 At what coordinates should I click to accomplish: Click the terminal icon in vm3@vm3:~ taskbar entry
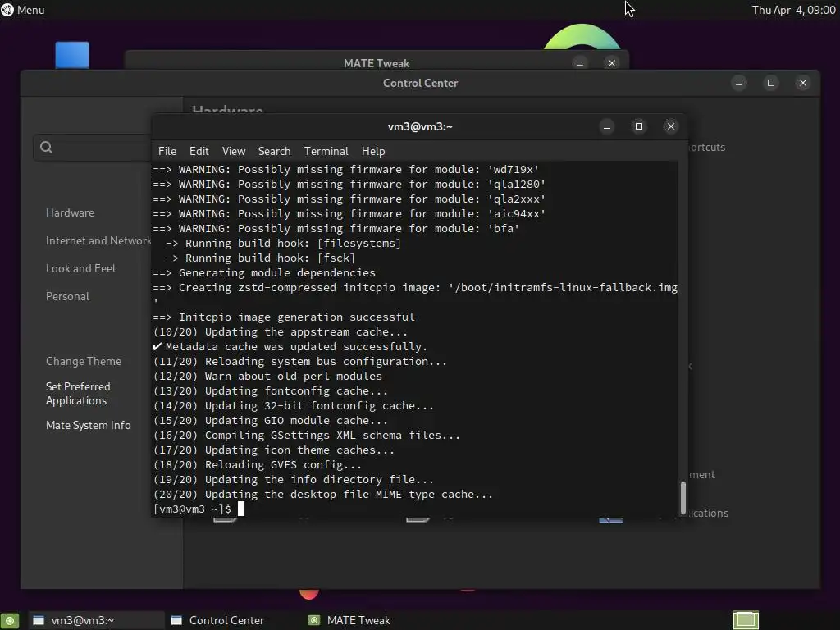click(39, 620)
